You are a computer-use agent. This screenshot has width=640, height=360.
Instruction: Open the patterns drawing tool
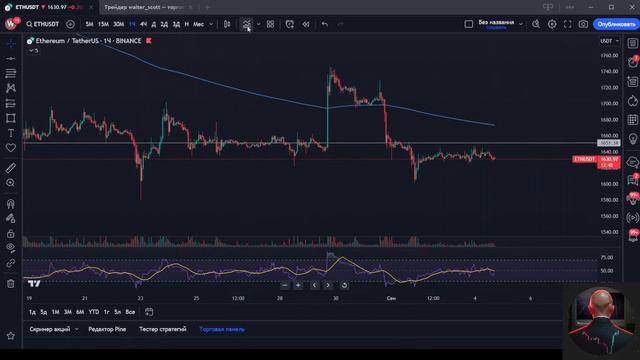point(11,88)
